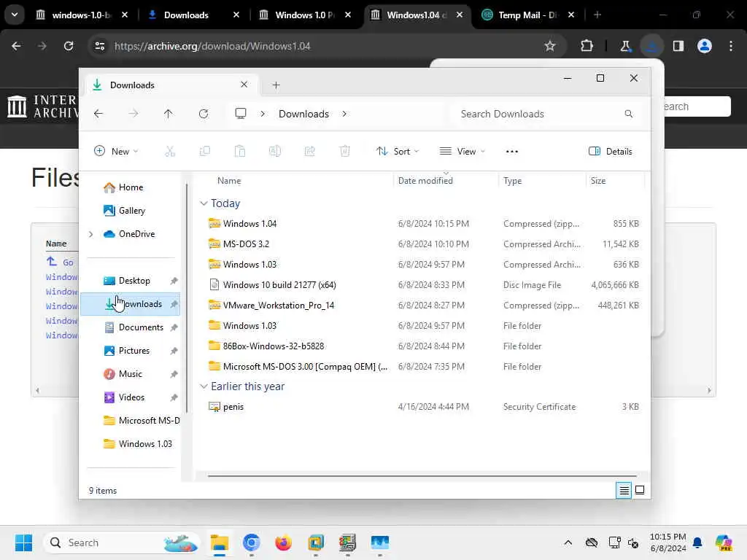Open browser tab search dropdown arrow
This screenshot has width=747, height=560.
(15, 15)
